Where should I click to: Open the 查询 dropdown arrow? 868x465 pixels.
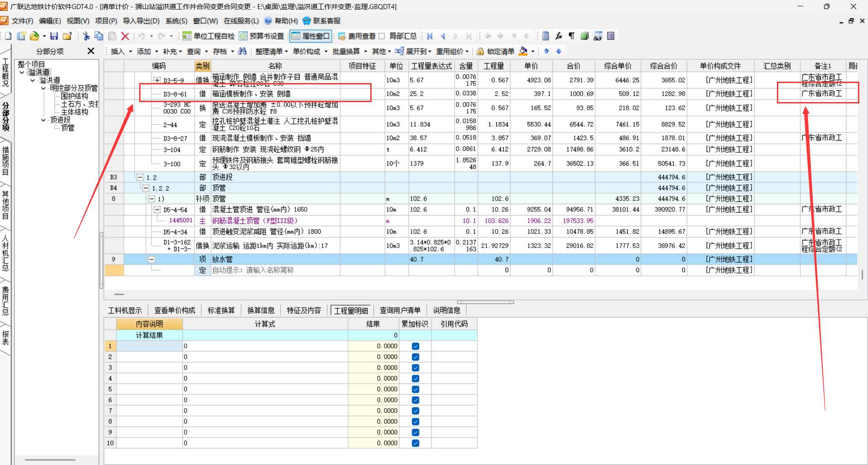point(207,51)
